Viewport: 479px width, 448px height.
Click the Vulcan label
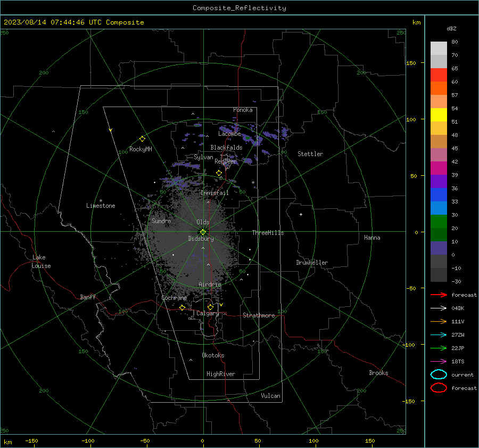pos(271,396)
